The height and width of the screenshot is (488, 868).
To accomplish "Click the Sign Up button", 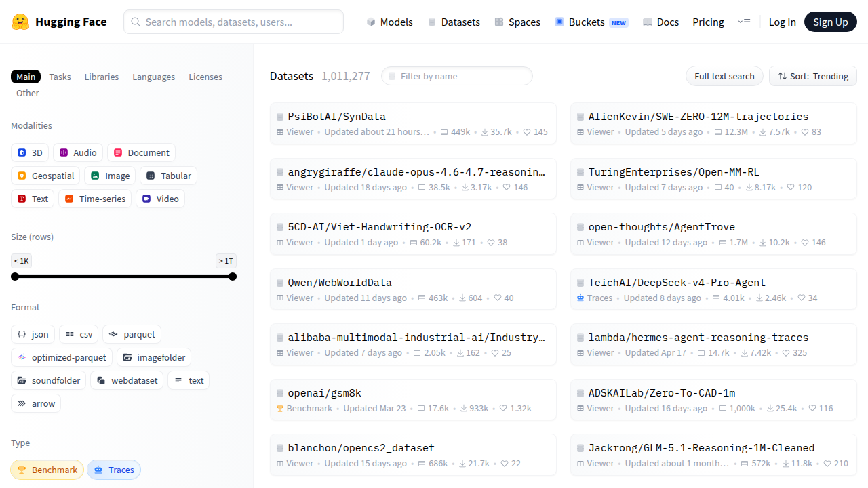I will (831, 22).
